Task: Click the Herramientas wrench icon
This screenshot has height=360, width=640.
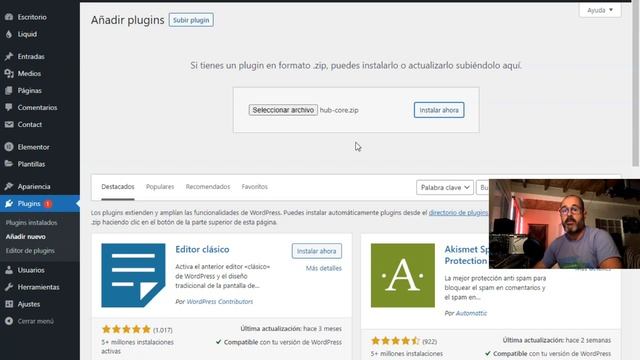Action: pyautogui.click(x=9, y=287)
